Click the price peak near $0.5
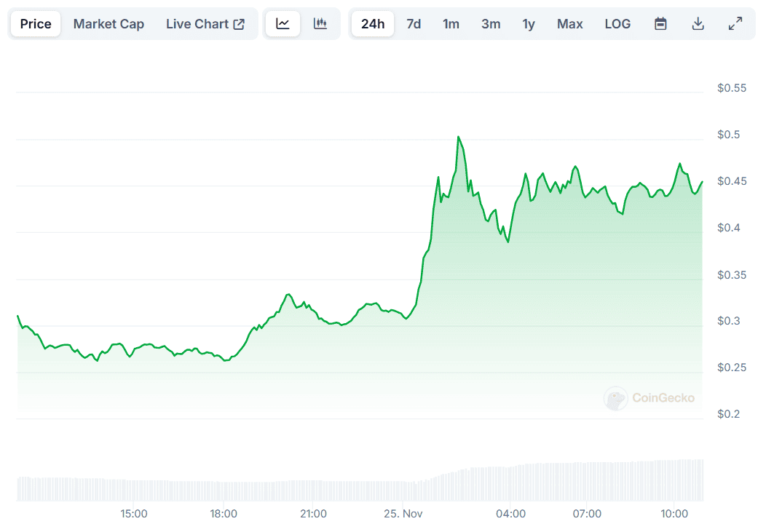Viewport: 766px width, 532px height. click(458, 137)
